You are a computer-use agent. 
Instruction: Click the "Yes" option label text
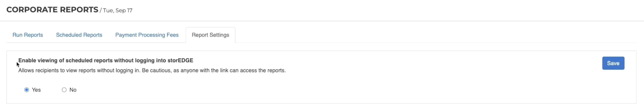tap(36, 90)
